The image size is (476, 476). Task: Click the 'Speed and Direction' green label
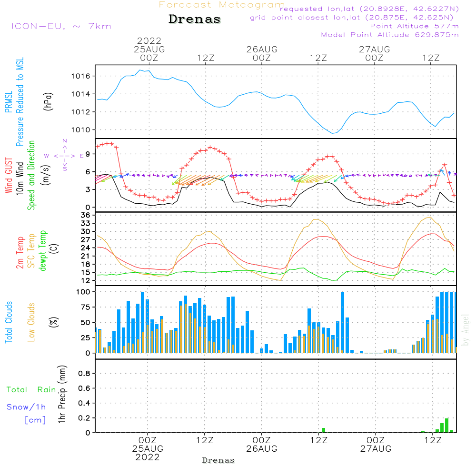click(31, 175)
